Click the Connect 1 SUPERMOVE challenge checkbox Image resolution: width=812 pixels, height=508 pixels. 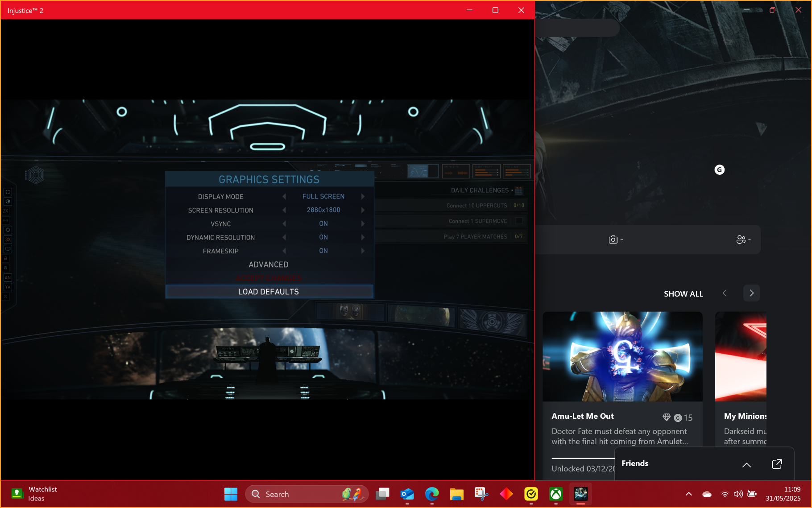tap(519, 221)
